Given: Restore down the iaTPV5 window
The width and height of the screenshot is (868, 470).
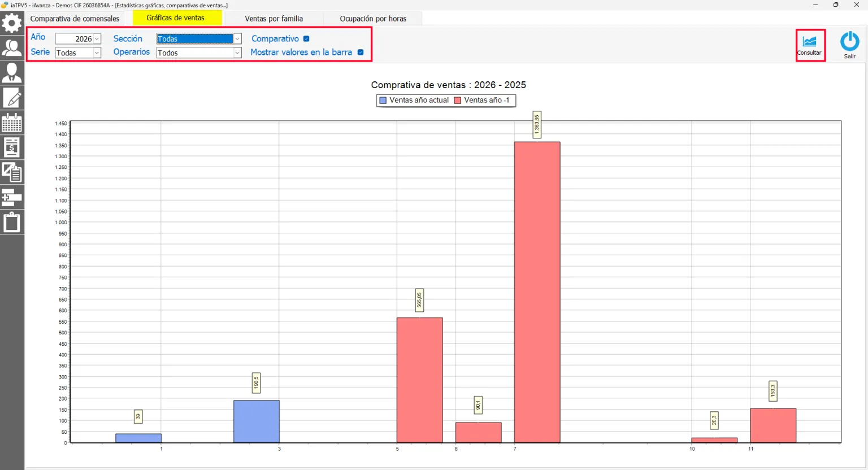Looking at the screenshot, I should pos(836,5).
